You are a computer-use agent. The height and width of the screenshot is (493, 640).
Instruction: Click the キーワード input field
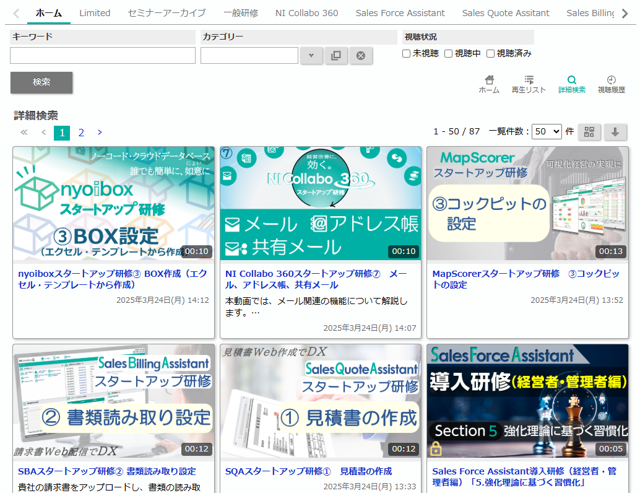[103, 56]
